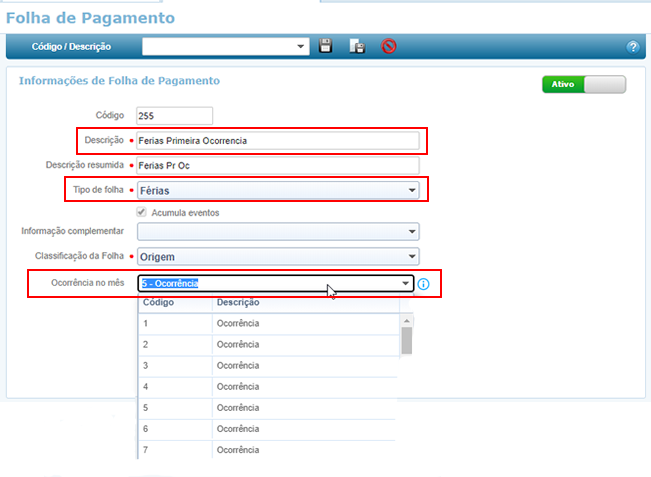The height and width of the screenshot is (477, 651).
Task: Click the dropdown list scrollbar thumb
Action: pyautogui.click(x=406, y=340)
